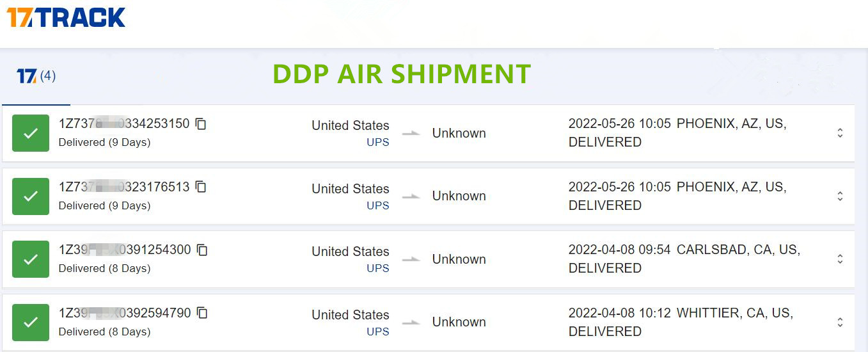Click tracking number text ending in 0391254300
This screenshot has width=868, height=352.
pos(125,250)
